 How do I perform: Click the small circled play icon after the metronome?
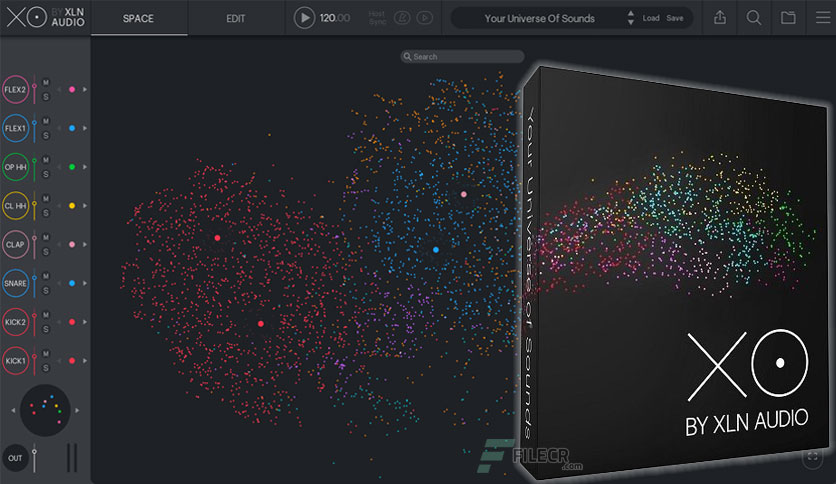click(424, 18)
